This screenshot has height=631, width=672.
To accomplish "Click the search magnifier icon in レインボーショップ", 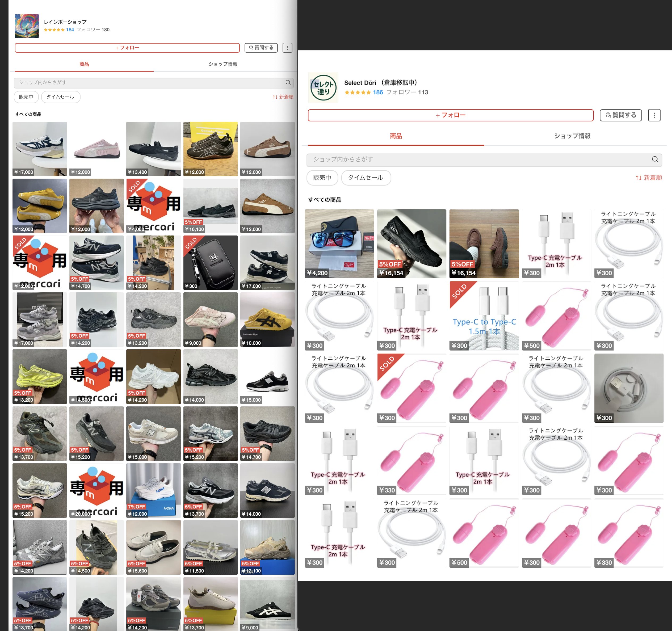I will [x=288, y=82].
